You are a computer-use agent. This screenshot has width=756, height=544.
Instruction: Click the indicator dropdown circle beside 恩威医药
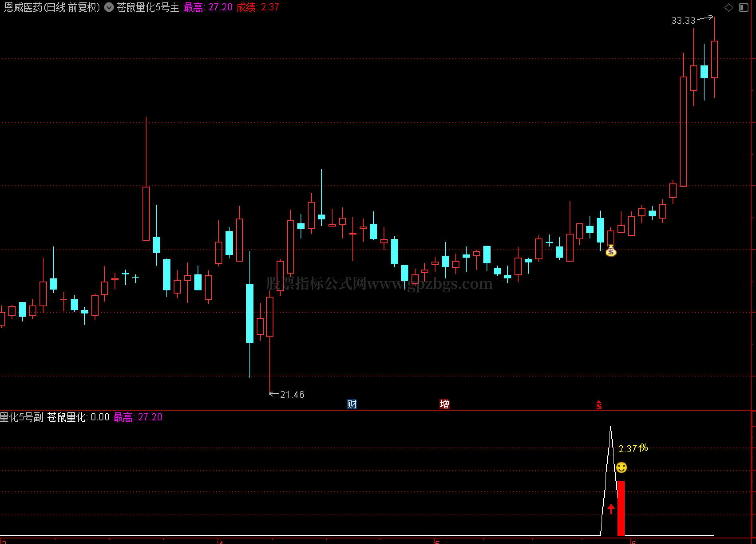tap(109, 7)
